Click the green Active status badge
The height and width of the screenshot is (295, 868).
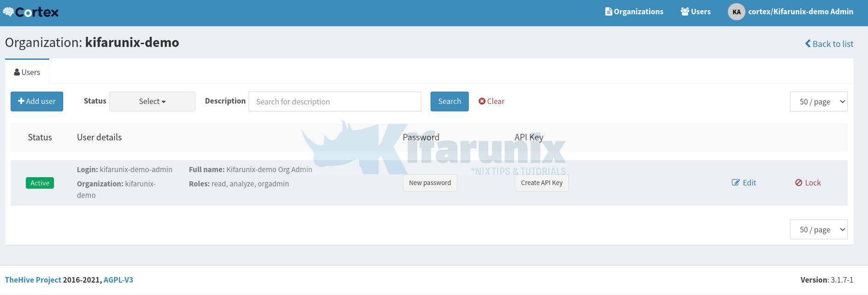click(x=40, y=183)
